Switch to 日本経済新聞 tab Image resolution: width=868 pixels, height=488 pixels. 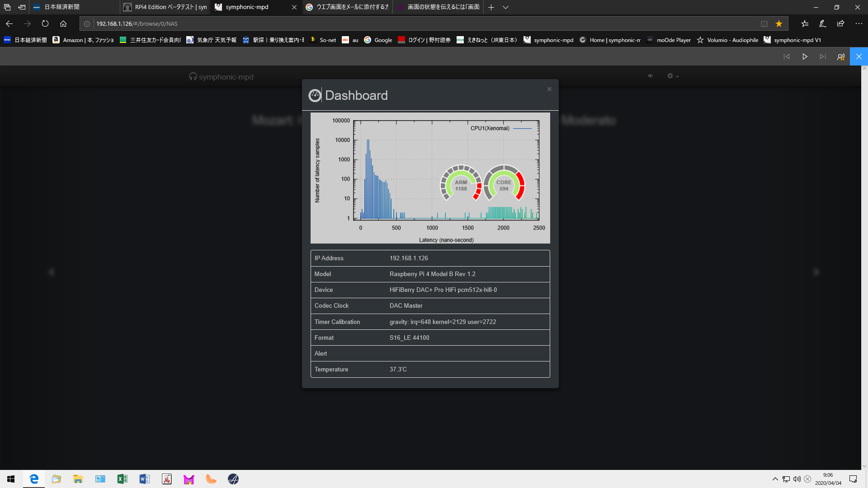[x=75, y=7]
